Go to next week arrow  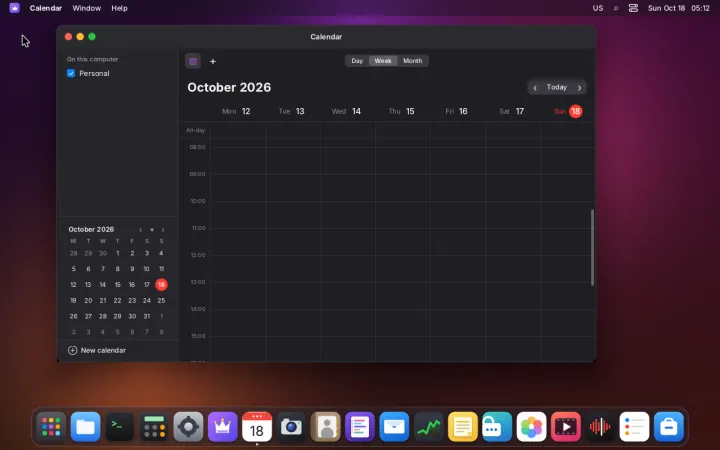[579, 87]
